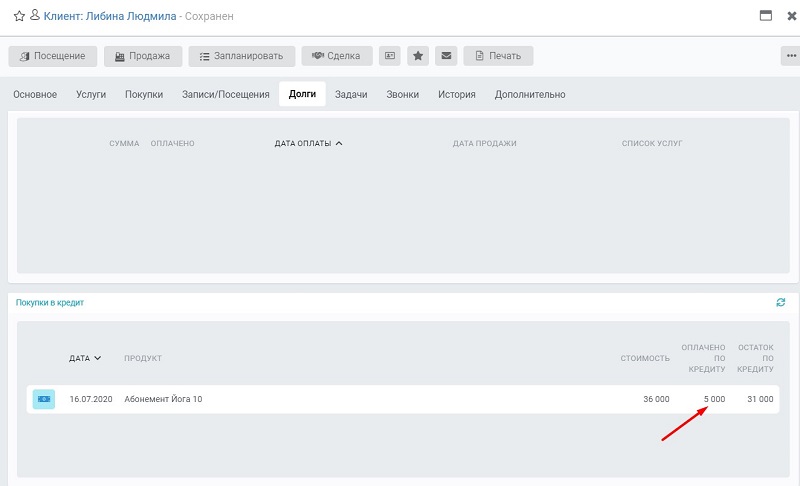Image resolution: width=800 pixels, height=486 pixels.
Task: Open the three-dots more actions menu
Action: pos(791,56)
